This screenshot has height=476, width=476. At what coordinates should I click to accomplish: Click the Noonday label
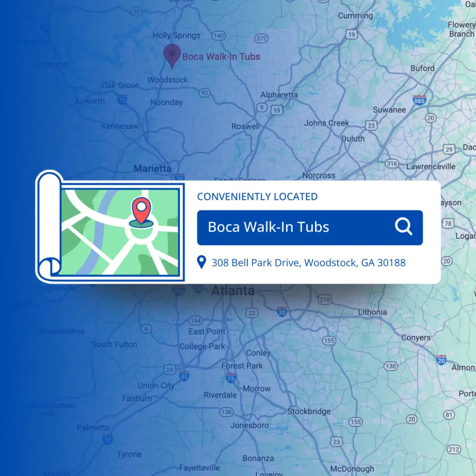click(167, 102)
